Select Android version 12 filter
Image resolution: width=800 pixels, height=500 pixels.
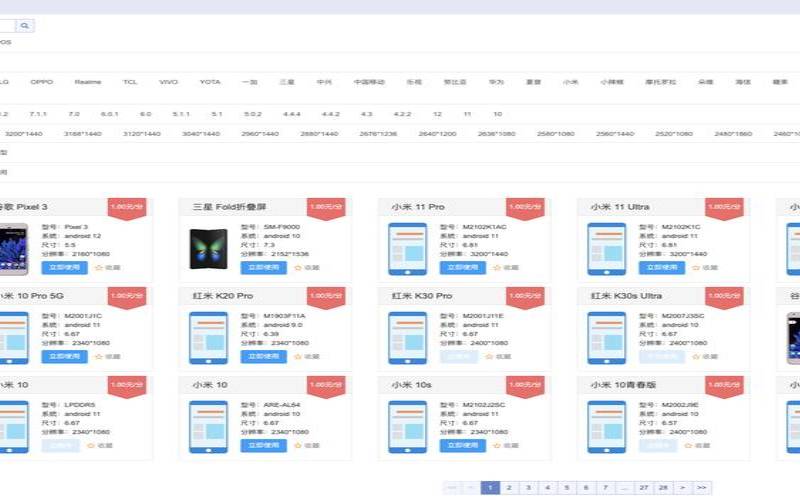pyautogui.click(x=437, y=114)
